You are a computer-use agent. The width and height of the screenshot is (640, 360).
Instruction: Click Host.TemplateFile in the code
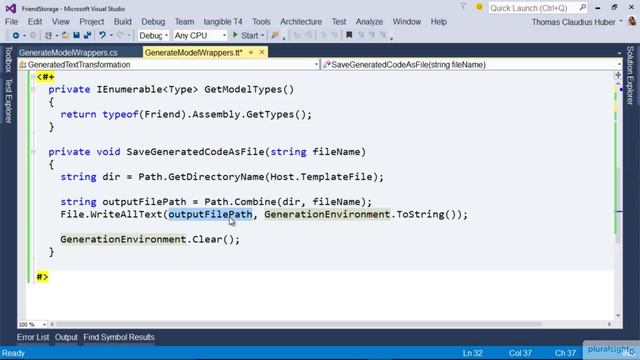coord(322,177)
